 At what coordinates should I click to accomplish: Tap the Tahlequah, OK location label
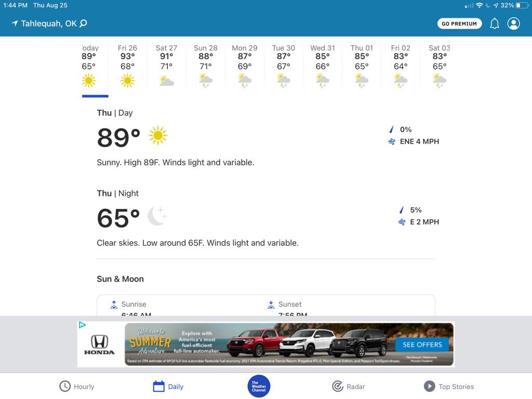coord(49,23)
